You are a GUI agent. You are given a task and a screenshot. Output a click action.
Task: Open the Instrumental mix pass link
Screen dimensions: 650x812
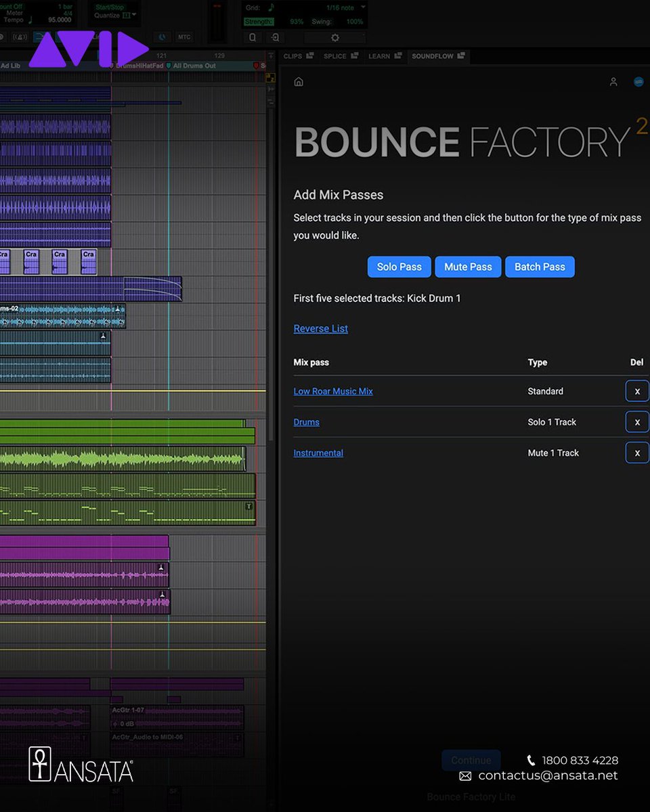click(318, 453)
